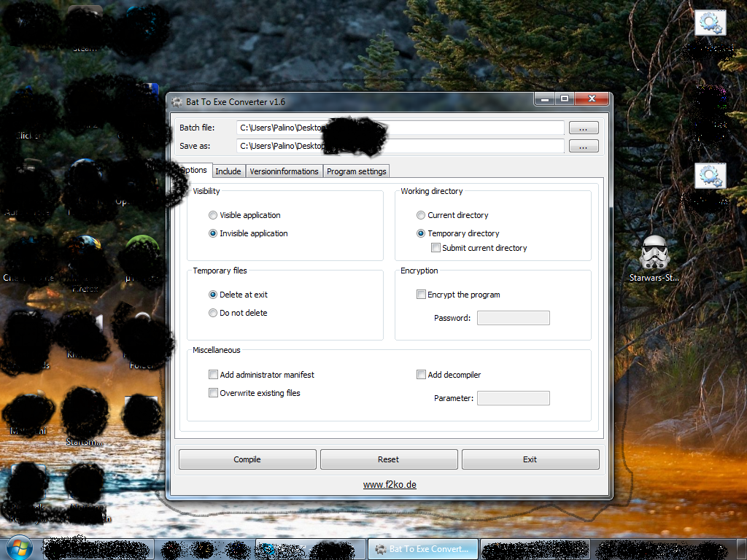Focus the Batch file path field

400,128
